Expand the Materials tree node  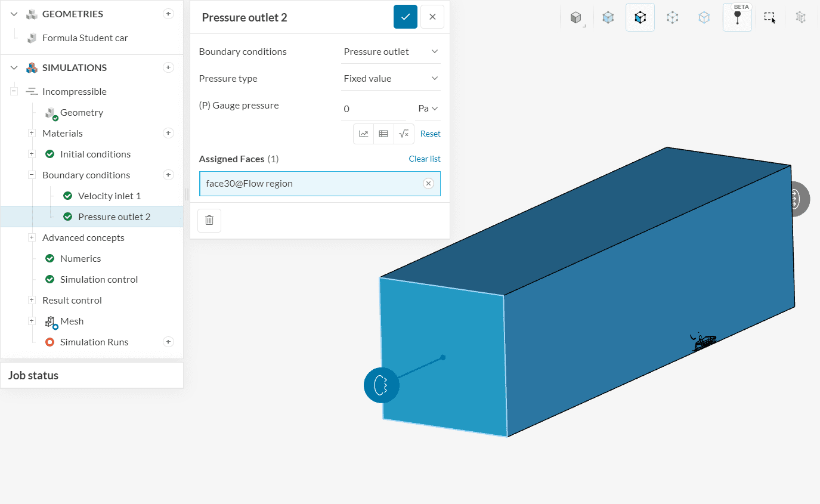(32, 134)
